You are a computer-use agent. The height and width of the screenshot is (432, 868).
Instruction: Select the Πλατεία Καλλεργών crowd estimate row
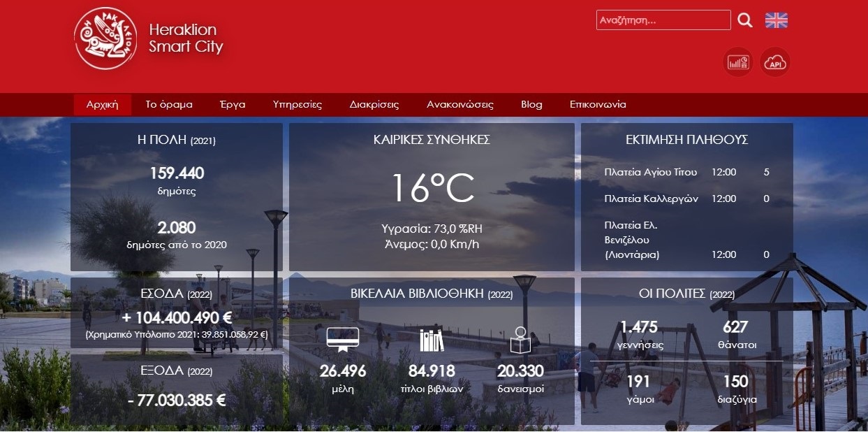tap(686, 199)
